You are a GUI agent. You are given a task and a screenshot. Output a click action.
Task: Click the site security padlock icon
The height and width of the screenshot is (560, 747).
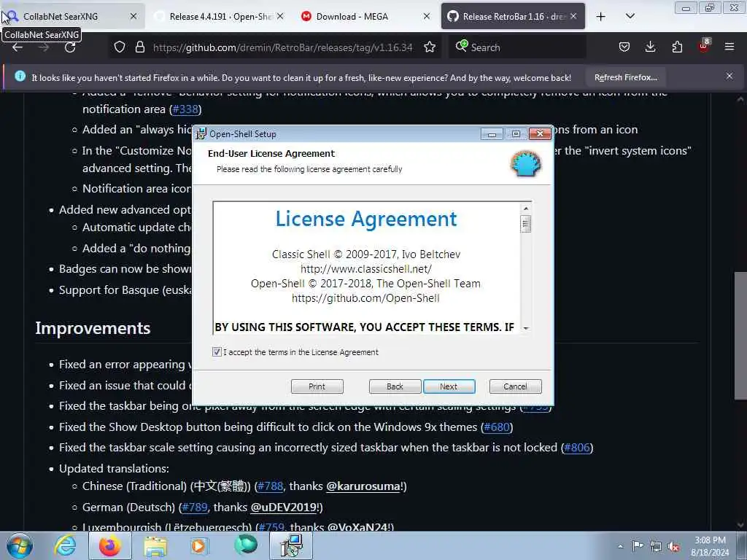pos(139,47)
